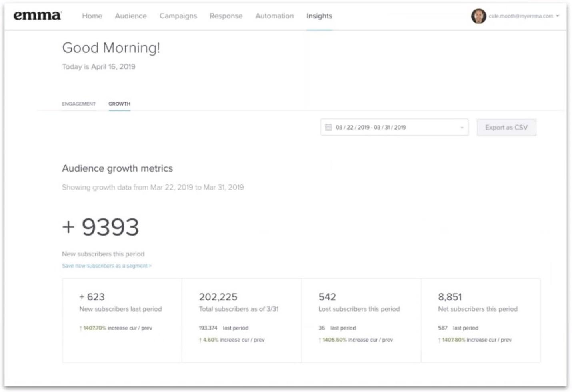The width and height of the screenshot is (572, 392).
Task: Click the emma logo
Action: tap(37, 16)
